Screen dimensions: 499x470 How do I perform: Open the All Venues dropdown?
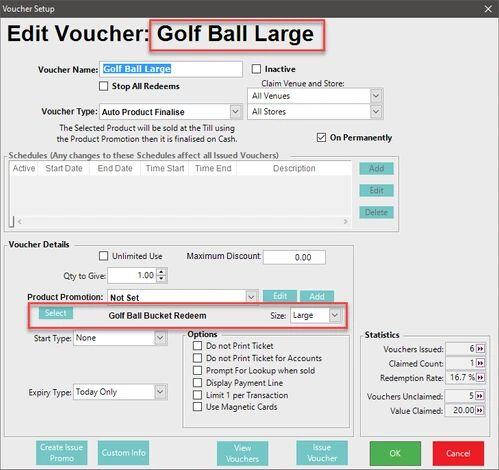click(376, 96)
